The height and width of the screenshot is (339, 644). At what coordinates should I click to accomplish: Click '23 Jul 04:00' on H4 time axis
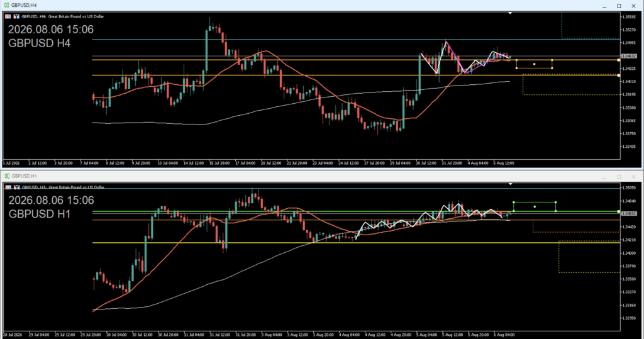323,163
